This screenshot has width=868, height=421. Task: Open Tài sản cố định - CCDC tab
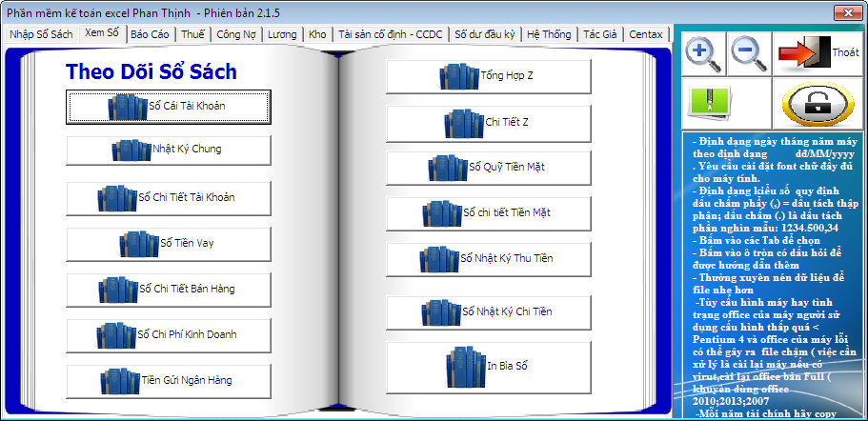point(391,34)
